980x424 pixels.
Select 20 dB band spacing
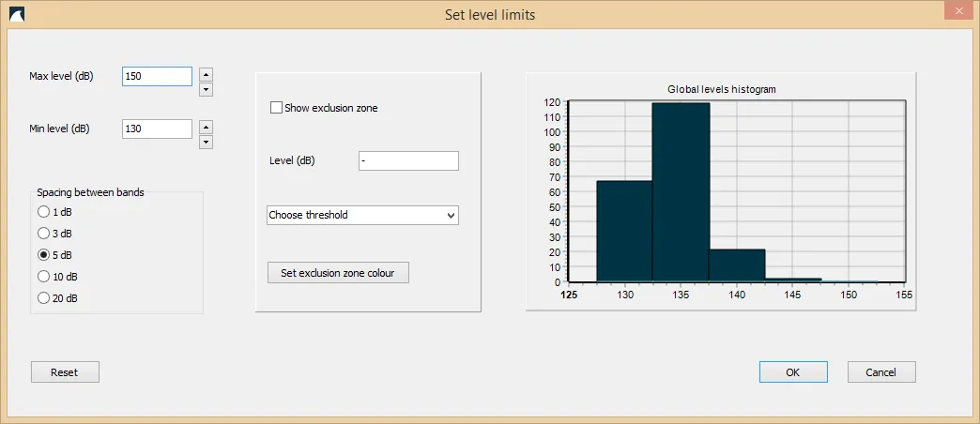coord(43,298)
